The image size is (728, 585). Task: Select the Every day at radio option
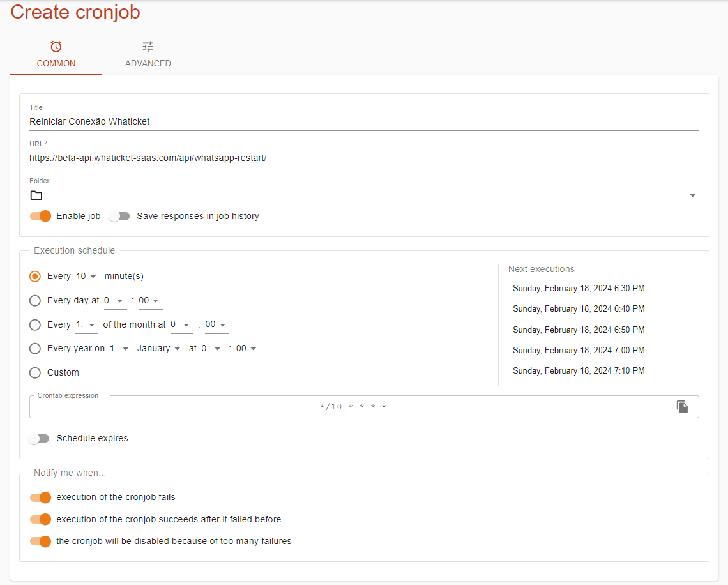pos(35,300)
